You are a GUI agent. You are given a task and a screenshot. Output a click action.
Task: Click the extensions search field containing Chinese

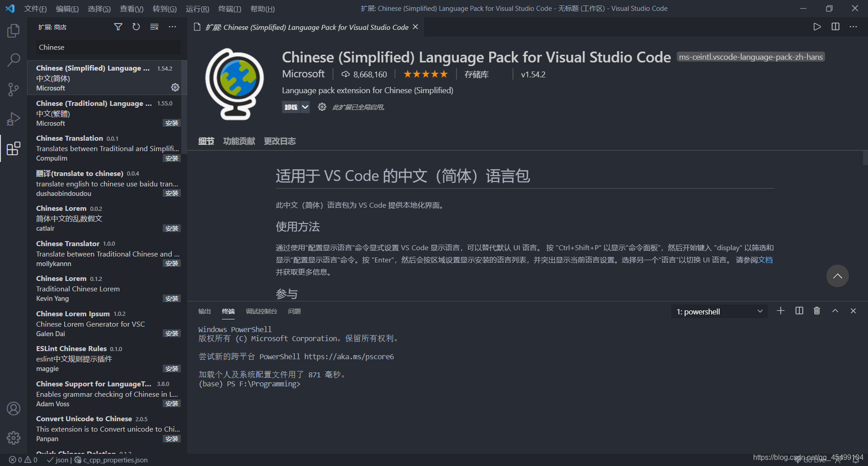[x=108, y=47]
